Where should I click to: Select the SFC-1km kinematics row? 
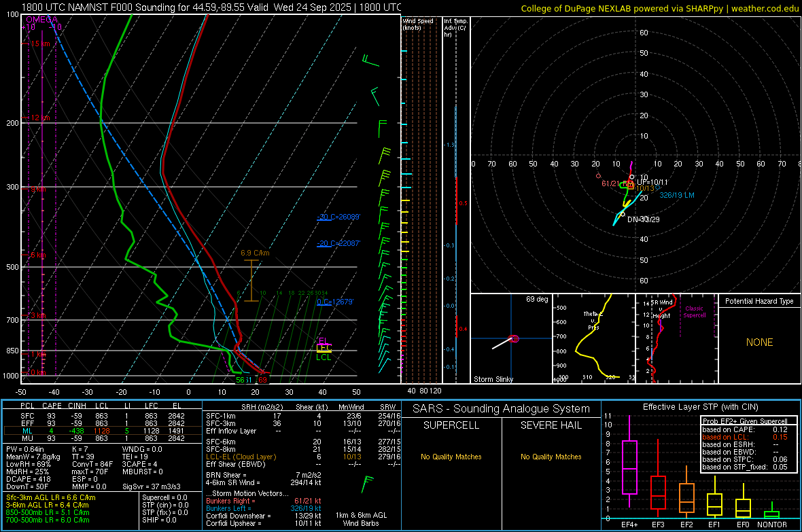click(x=303, y=416)
